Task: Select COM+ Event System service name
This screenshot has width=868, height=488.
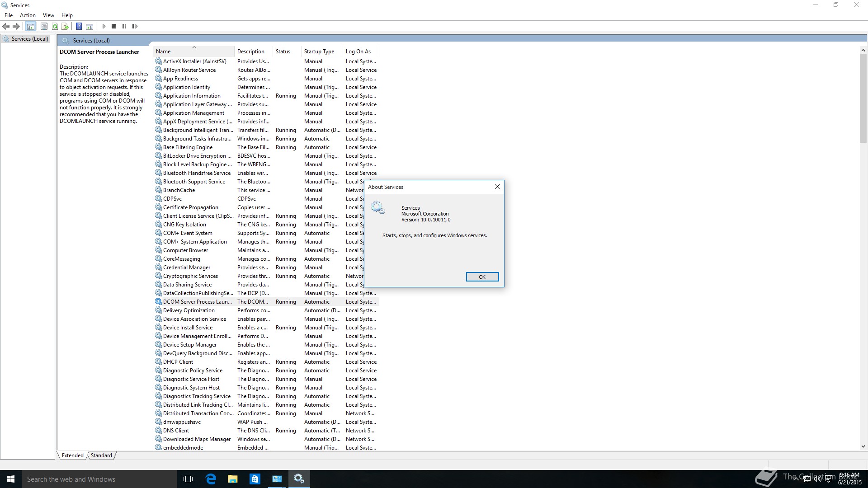Action: click(x=188, y=233)
